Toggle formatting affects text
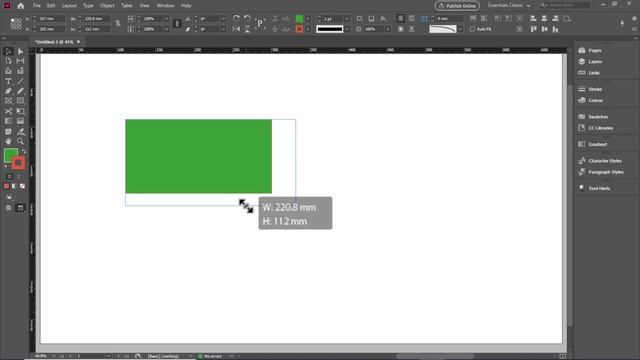This screenshot has height=360, width=640. tap(18, 176)
